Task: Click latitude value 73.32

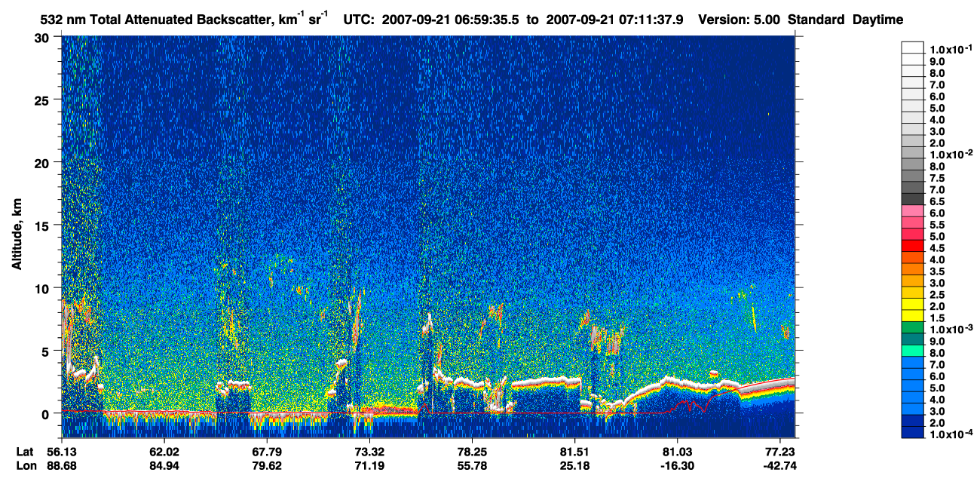Action: click(369, 452)
